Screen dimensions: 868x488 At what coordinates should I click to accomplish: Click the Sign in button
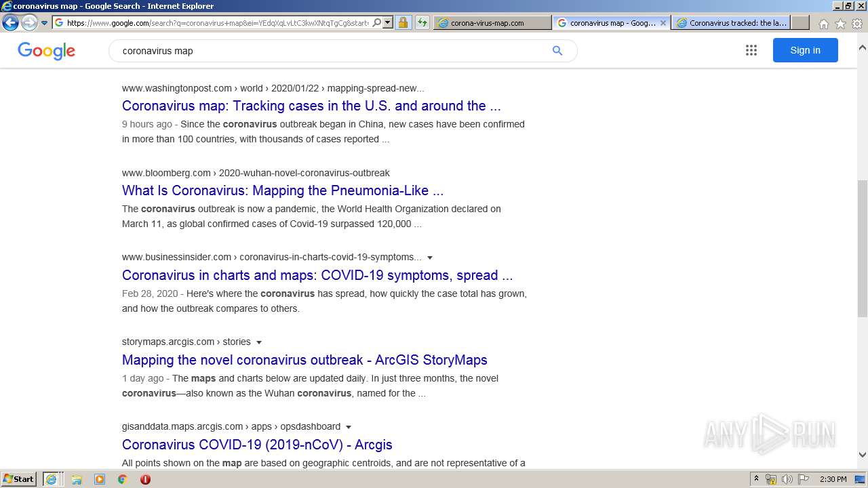pos(805,50)
